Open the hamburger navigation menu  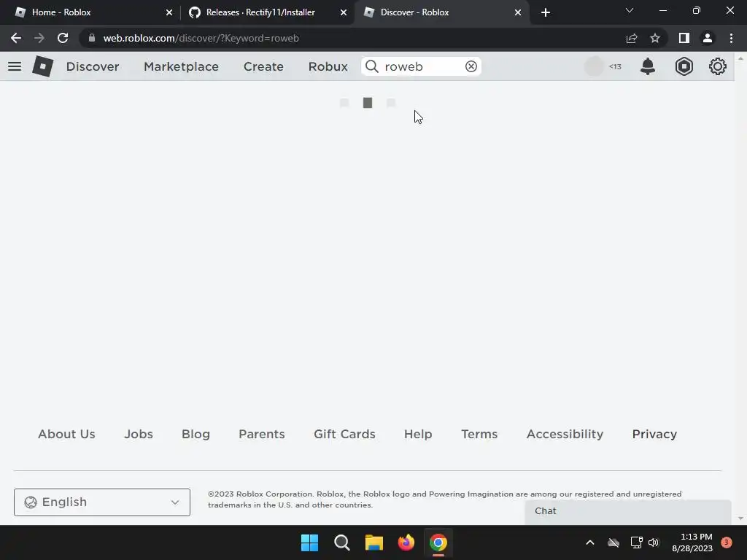(15, 66)
